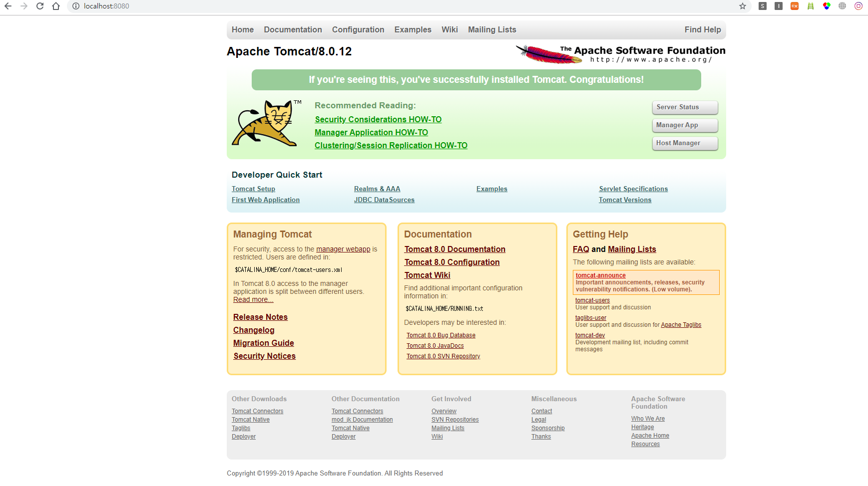Open Mailing Lists link under Getting Help

point(632,249)
